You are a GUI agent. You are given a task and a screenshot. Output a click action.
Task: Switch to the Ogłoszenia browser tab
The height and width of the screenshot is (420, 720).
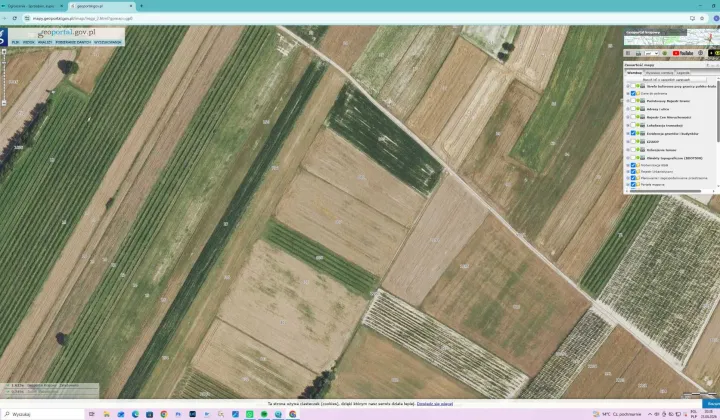(x=31, y=6)
